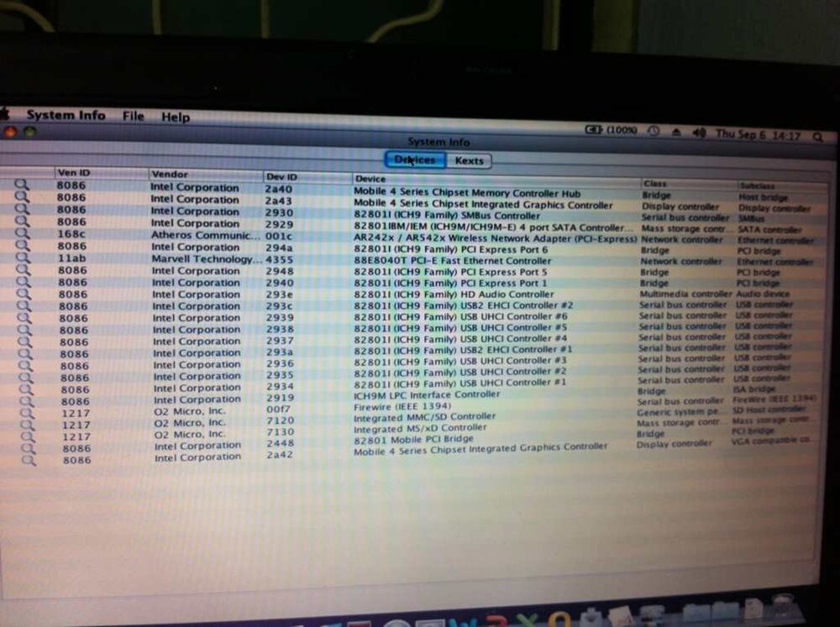The image size is (840, 627).
Task: Open Time Machine menu bar icon
Action: click(654, 132)
